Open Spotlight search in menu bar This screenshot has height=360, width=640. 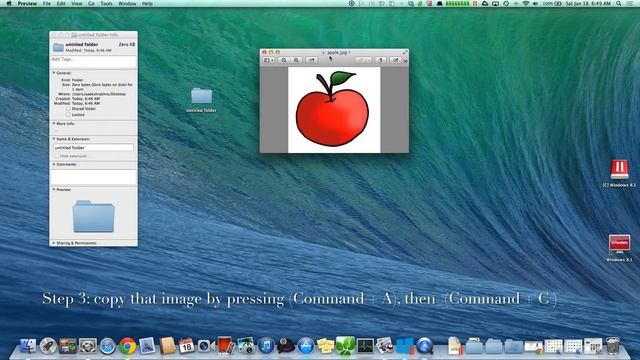619,3
